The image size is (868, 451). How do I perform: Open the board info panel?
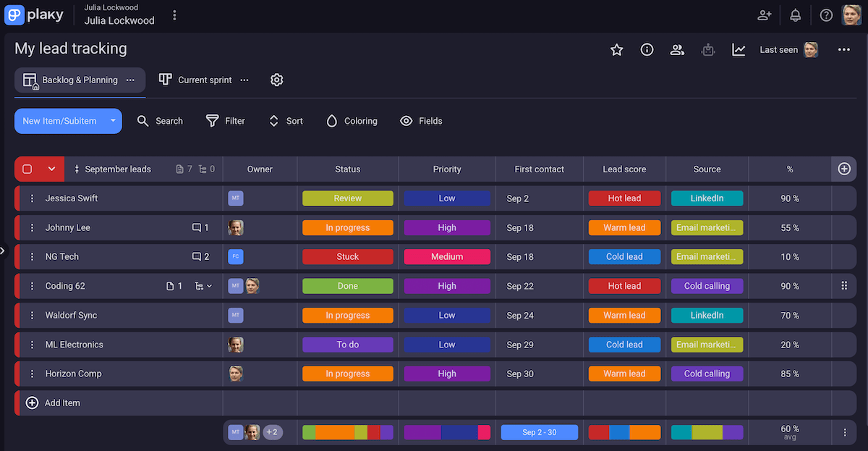(x=647, y=50)
